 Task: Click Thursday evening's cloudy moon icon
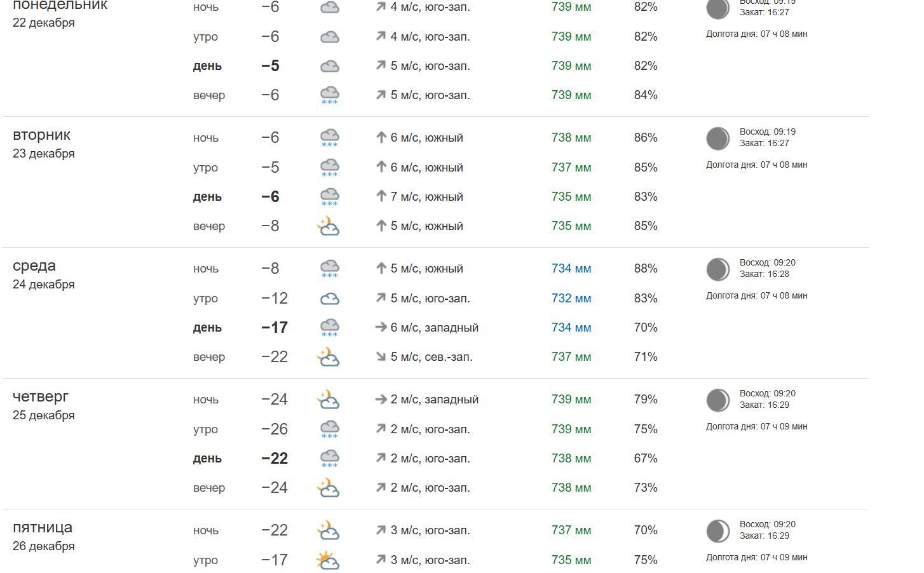(329, 488)
